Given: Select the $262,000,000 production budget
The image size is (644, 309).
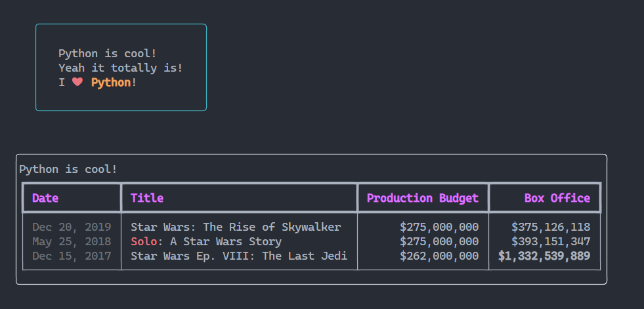Looking at the screenshot, I should 439,256.
